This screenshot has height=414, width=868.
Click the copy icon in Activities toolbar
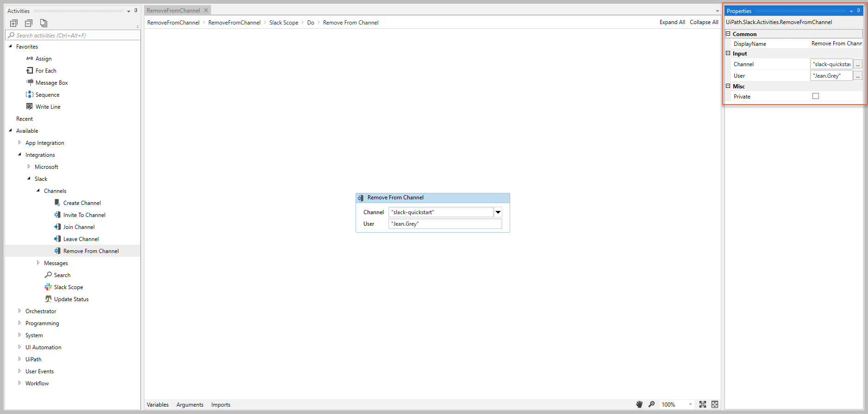[44, 23]
